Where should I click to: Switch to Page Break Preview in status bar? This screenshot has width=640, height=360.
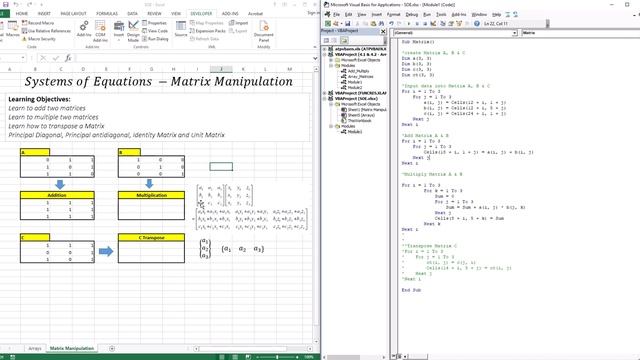coord(248,357)
